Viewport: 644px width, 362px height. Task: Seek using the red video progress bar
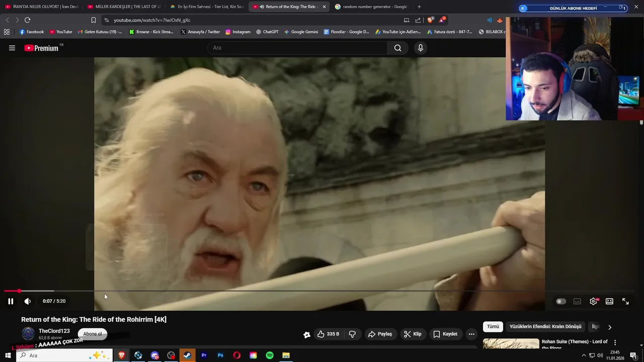pyautogui.click(x=319, y=291)
